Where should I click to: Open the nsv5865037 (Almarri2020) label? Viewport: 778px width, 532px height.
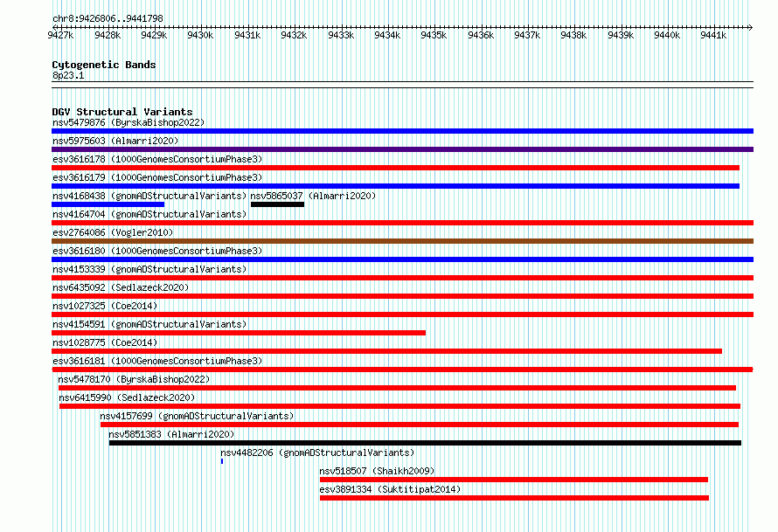click(313, 196)
